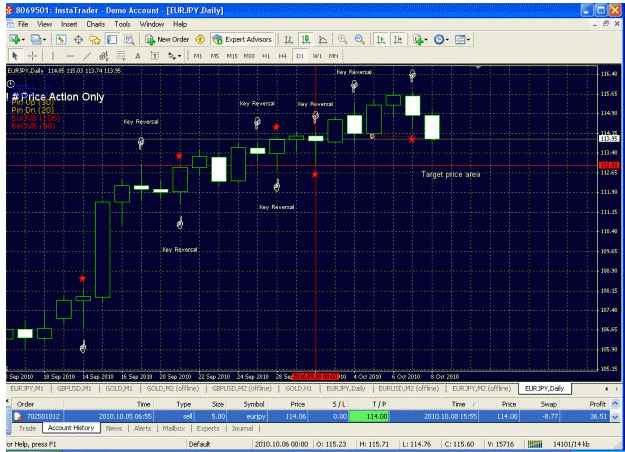625x452 pixels.
Task: Toggle Chart Shift button
Action: [398, 39]
